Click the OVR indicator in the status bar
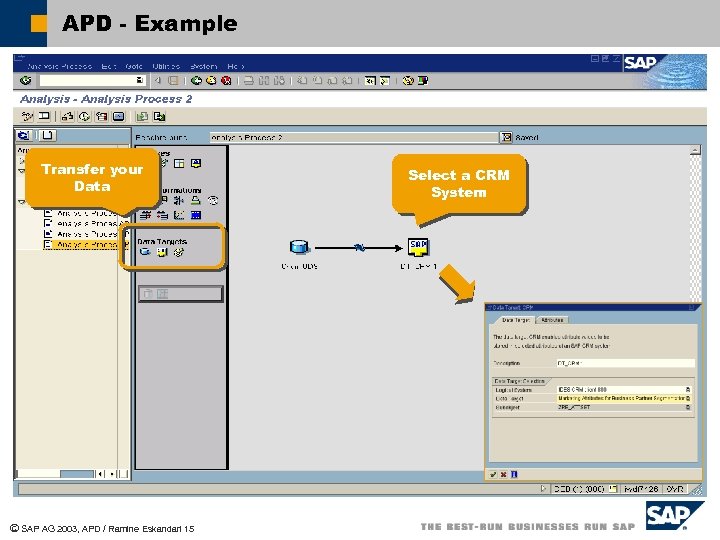 point(675,489)
